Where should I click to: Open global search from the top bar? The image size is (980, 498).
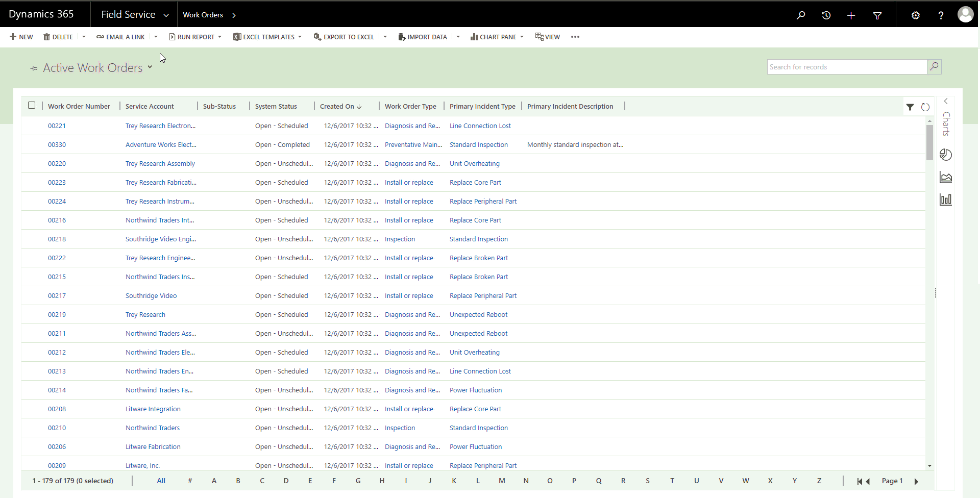800,15
